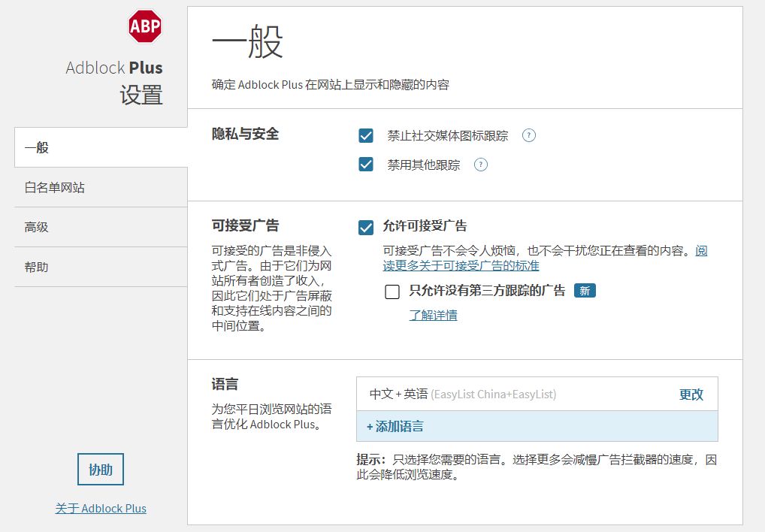Viewport: 765px width, 532px height.
Task: Open help tooltip for 禁用其他跟踪
Action: (x=480, y=165)
